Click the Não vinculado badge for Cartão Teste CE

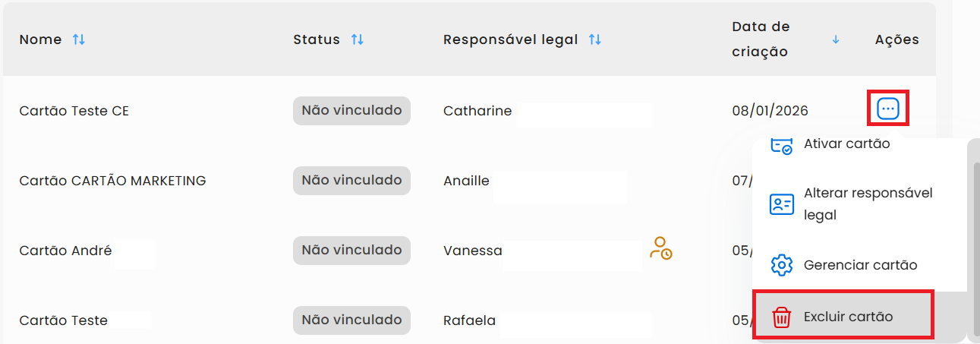pos(351,111)
